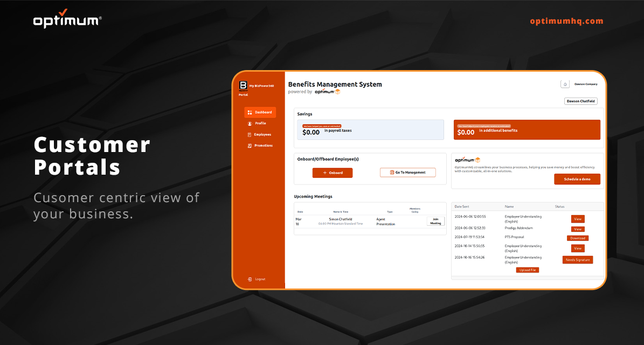Click the Profile person icon in sidebar
Image resolution: width=644 pixels, height=345 pixels.
(250, 123)
